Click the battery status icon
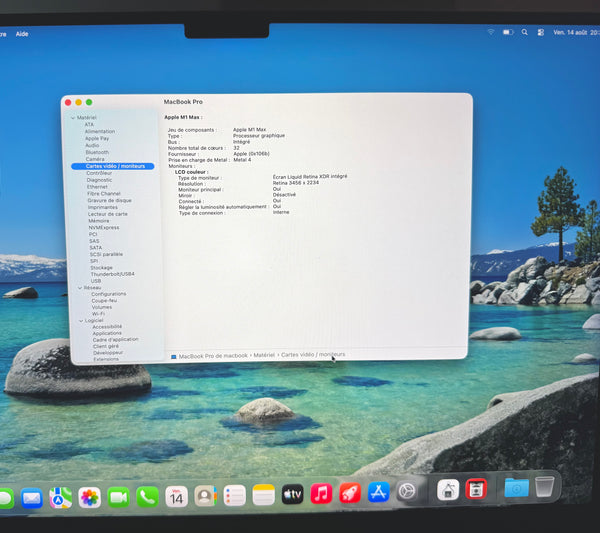 pos(508,32)
